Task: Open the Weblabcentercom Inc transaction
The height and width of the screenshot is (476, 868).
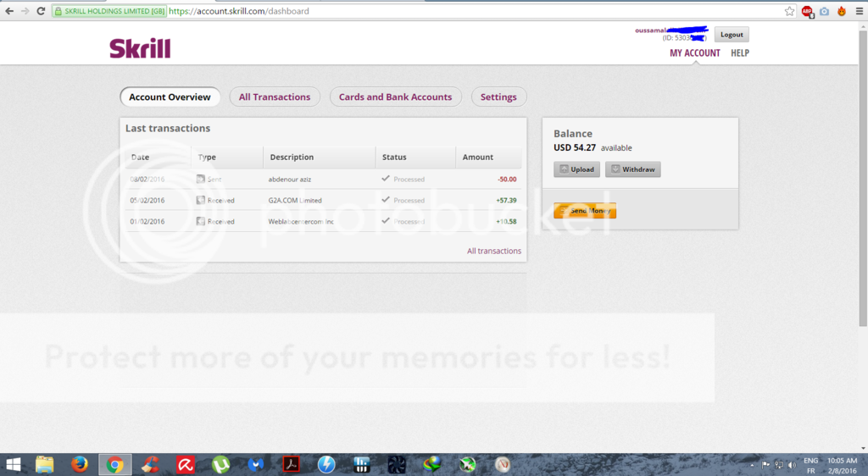Action: click(x=301, y=221)
